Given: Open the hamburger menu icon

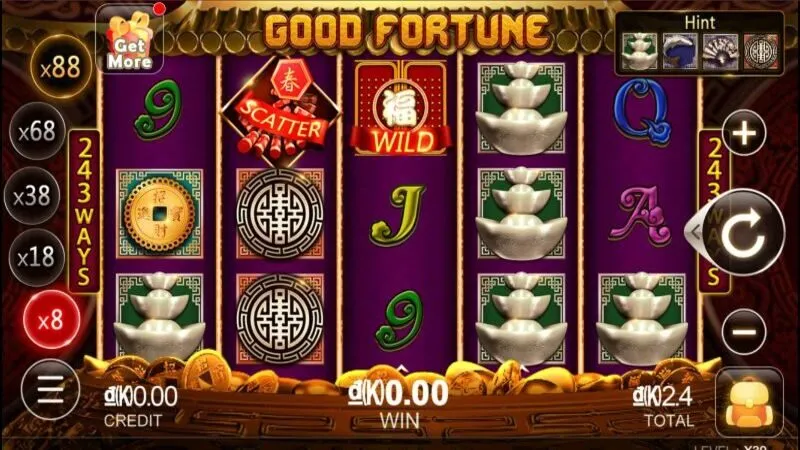Looking at the screenshot, I should click(51, 389).
